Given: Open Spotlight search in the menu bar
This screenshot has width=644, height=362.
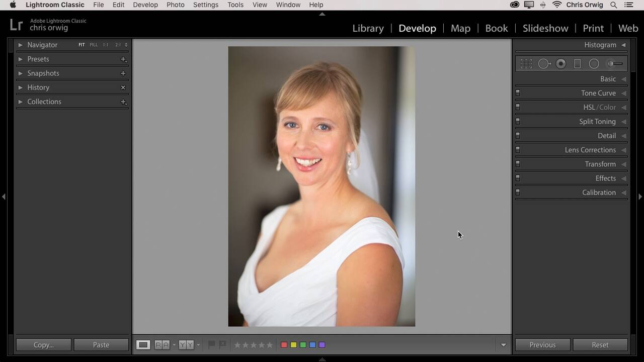Looking at the screenshot, I should pyautogui.click(x=614, y=5).
